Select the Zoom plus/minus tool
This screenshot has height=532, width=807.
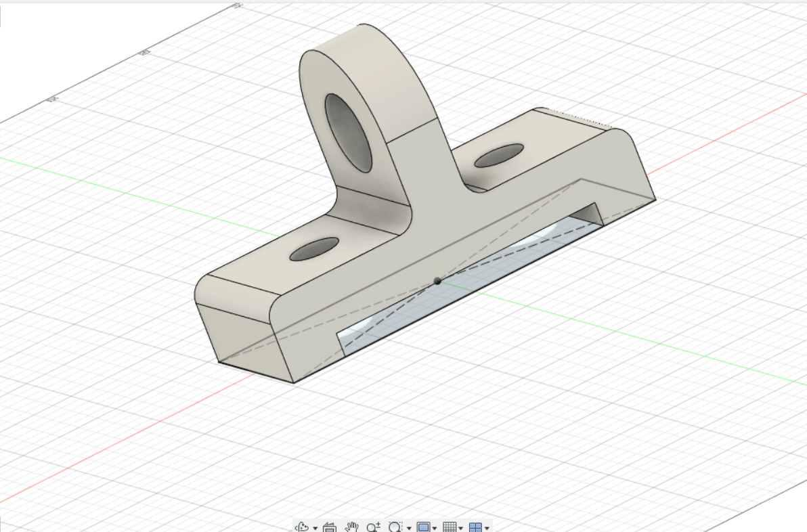pos(373,527)
